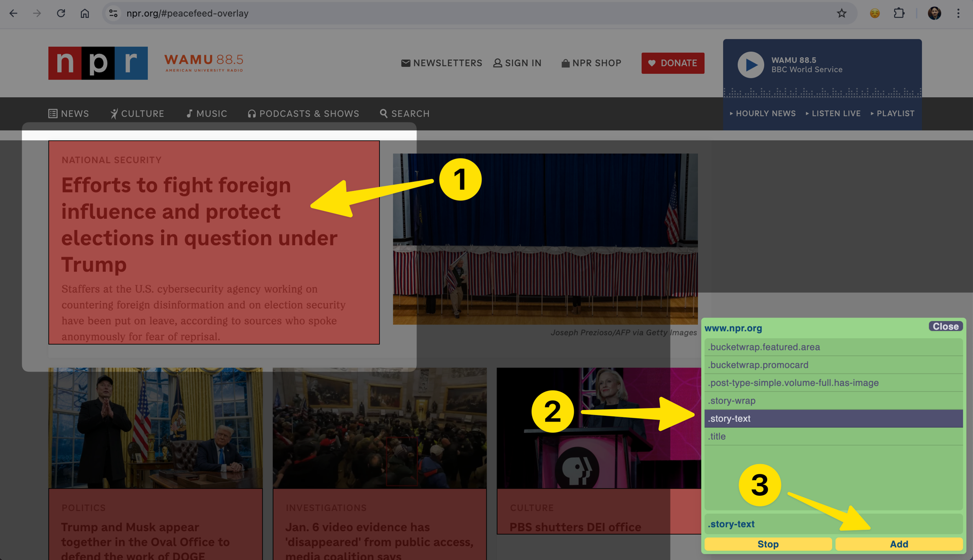
Task: Open the voting booths curtain photo
Action: 545,239
